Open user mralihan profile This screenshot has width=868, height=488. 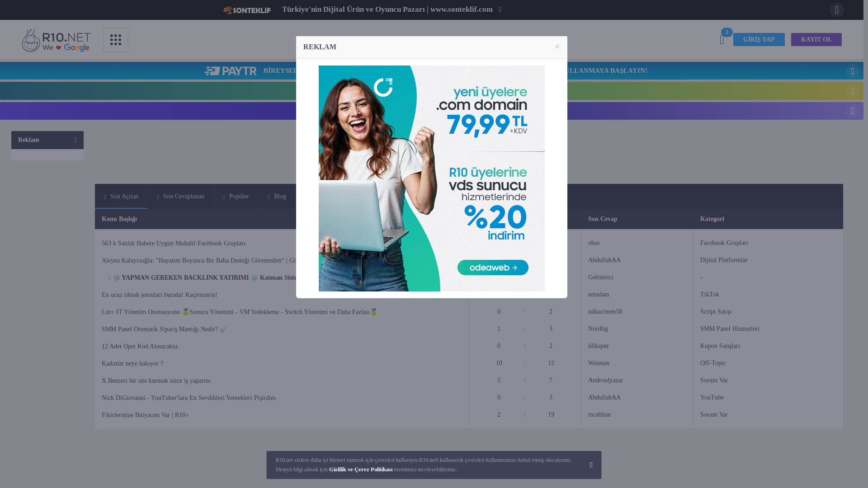coord(599,415)
